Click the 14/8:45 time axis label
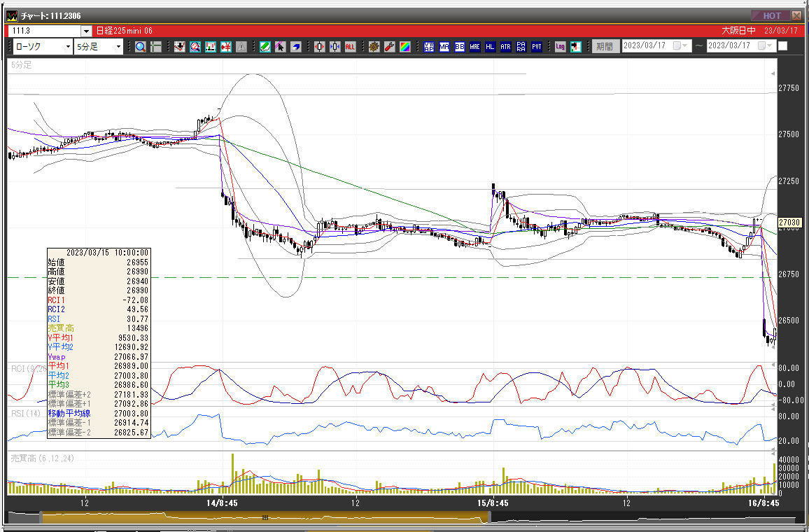 pos(222,503)
